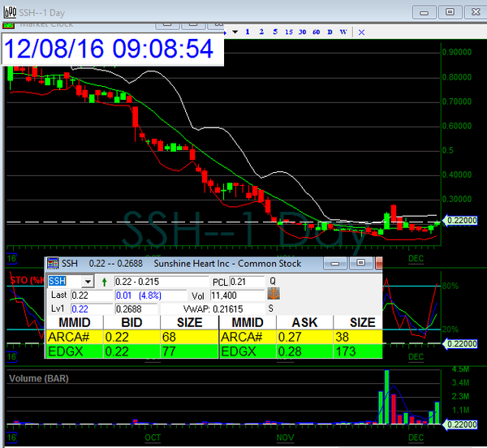Click the Last price field showing 0.22
Image resolution: width=487 pixels, height=448 pixels.
91,295
